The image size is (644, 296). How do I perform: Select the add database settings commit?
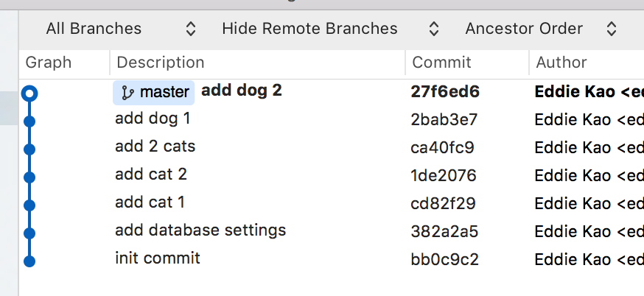tap(200, 230)
